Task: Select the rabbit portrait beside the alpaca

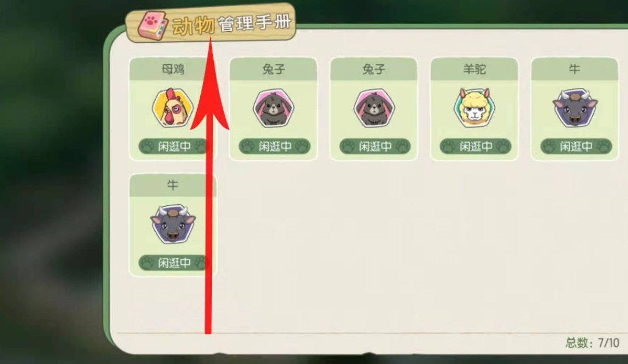Action: coord(374,108)
